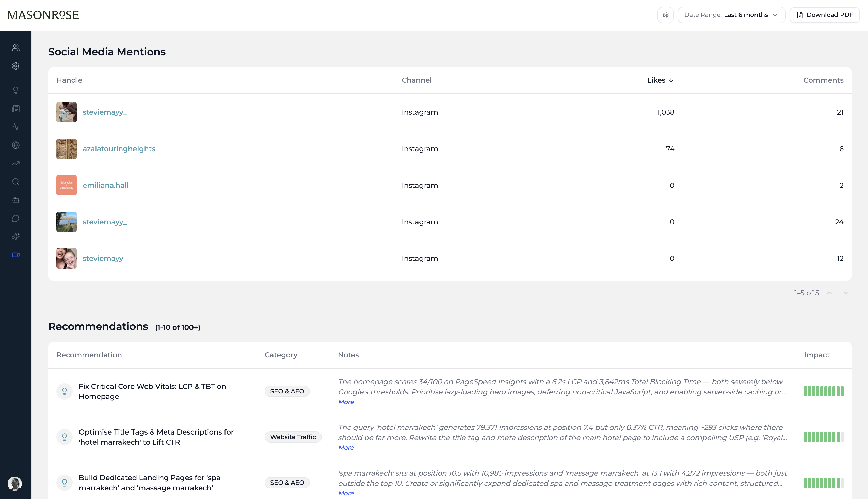Expand More on Core Web Vitals notes
The height and width of the screenshot is (499, 868).
coord(346,402)
